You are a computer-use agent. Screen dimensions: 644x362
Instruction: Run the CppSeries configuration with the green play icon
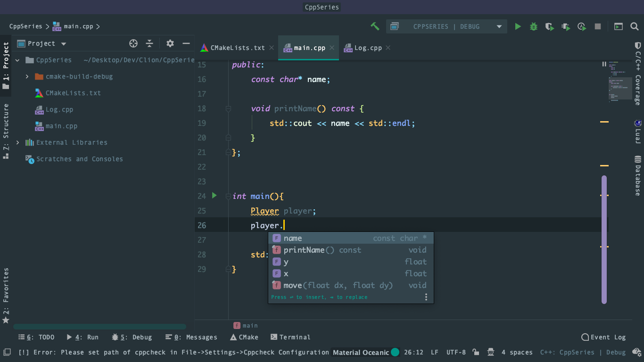[518, 26]
